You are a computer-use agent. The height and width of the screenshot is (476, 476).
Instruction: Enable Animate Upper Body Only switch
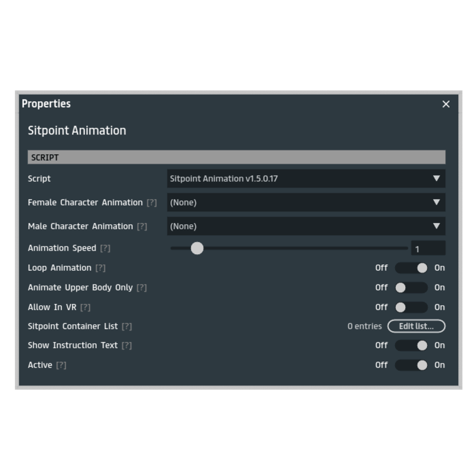coord(411,288)
